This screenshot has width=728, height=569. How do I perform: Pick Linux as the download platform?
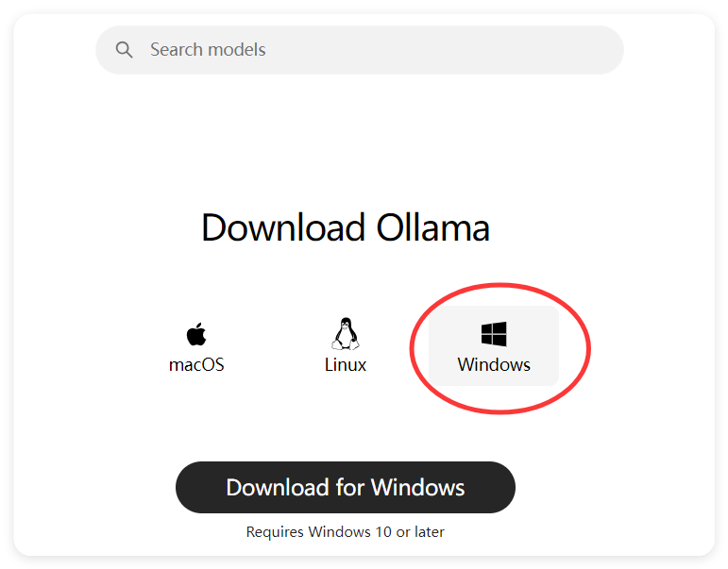click(x=346, y=345)
